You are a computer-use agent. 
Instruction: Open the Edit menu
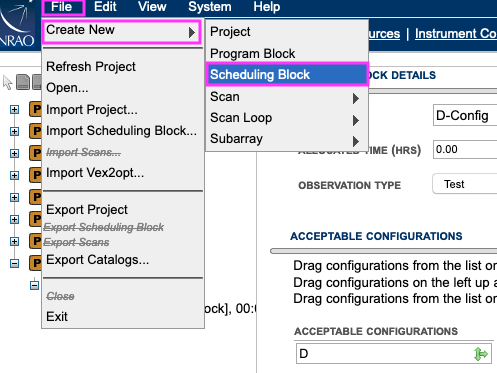105,7
